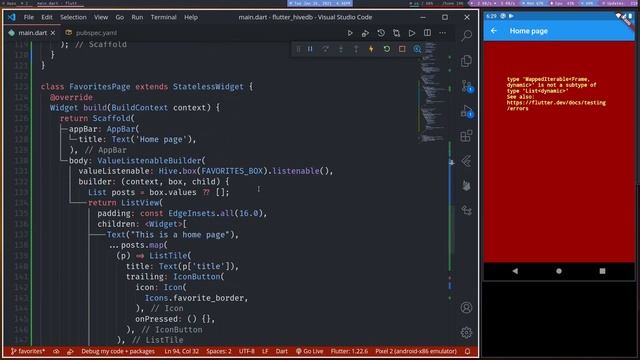Click 'FAVORITES_BOX' constant in code
Screen dimensions: 640x360
[232, 171]
